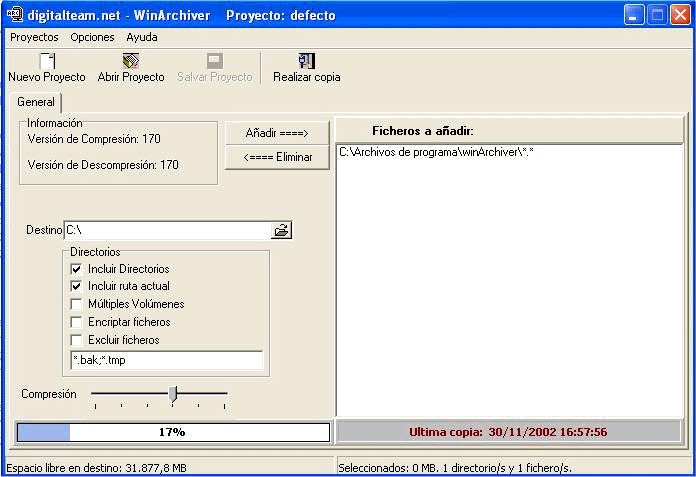696x477 pixels.
Task: Open the Ayuda menu
Action: (x=142, y=37)
